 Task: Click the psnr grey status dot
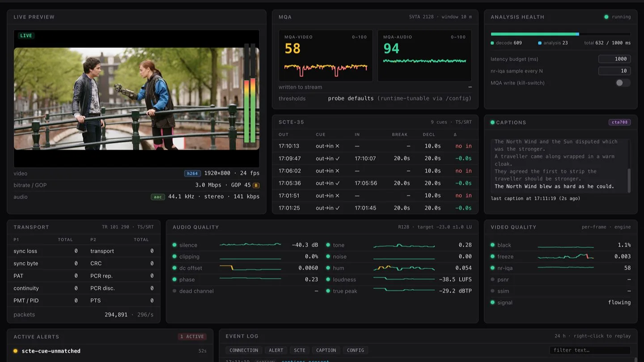492,280
